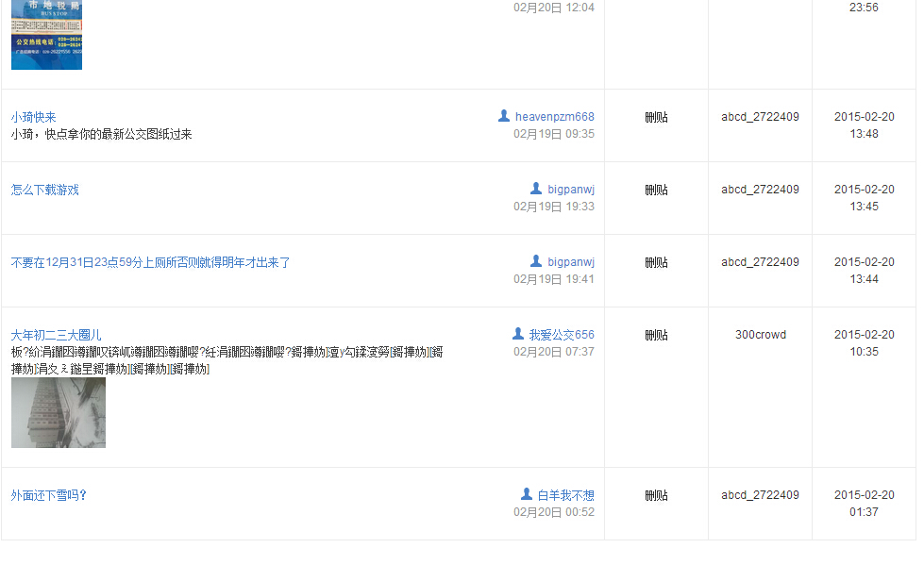Select operator abcd_2722409 with time 13:44
924x581 pixels.
(760, 261)
